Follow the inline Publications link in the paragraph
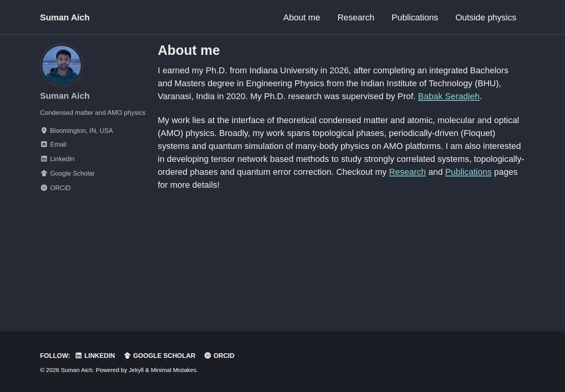565x392 pixels. click(x=468, y=172)
